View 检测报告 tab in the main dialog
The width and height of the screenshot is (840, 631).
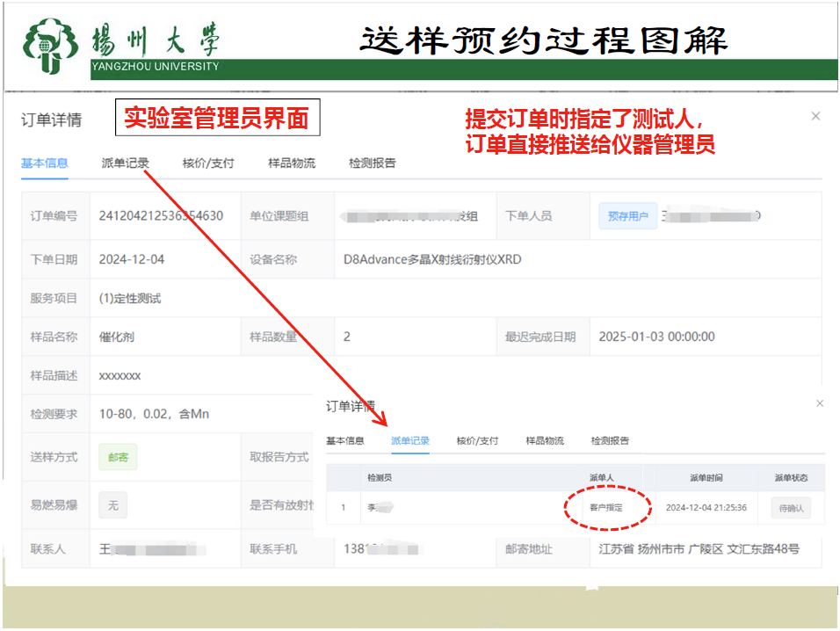[x=373, y=163]
